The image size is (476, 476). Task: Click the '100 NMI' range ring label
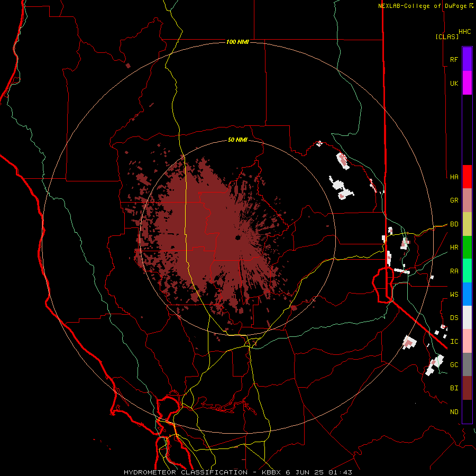point(237,42)
